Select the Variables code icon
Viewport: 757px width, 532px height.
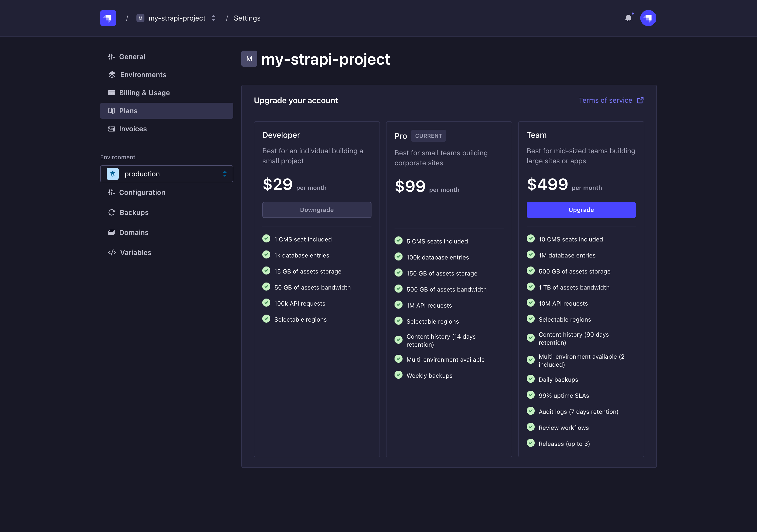pos(112,252)
